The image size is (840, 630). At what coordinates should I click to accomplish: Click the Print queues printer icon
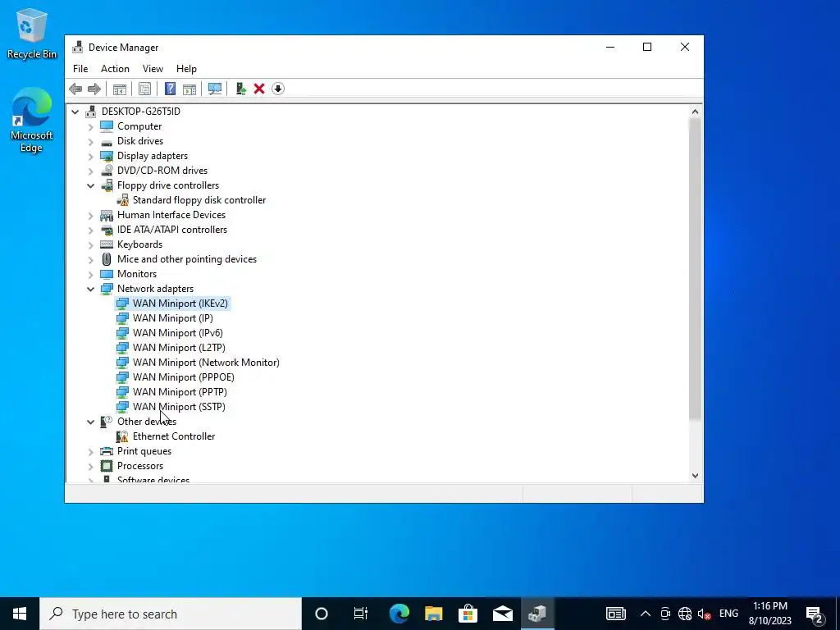click(107, 451)
